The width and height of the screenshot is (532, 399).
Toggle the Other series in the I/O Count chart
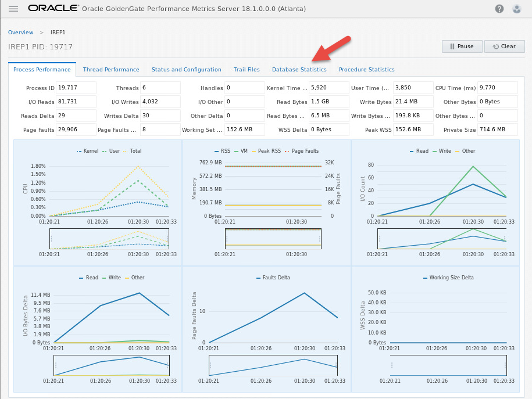click(x=465, y=151)
